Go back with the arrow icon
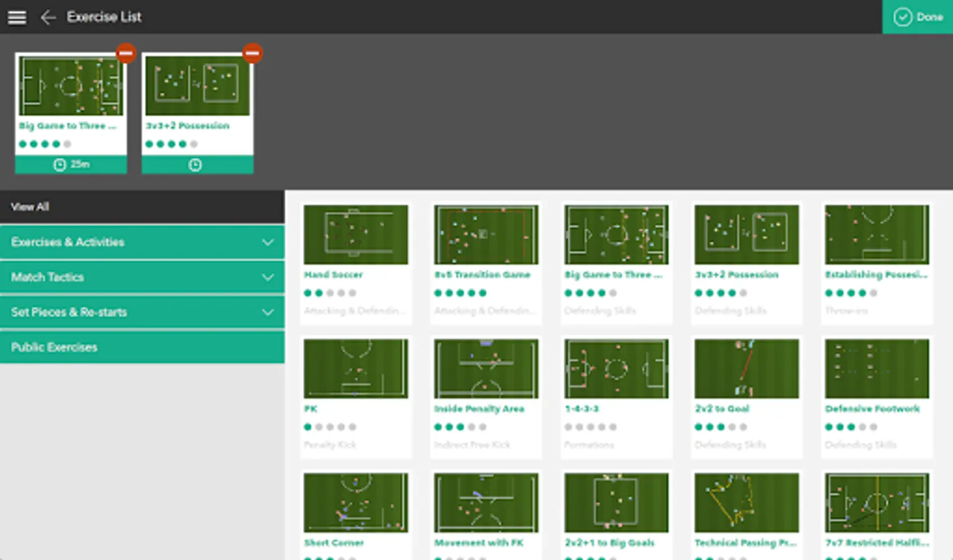This screenshot has height=560, width=953. [48, 17]
